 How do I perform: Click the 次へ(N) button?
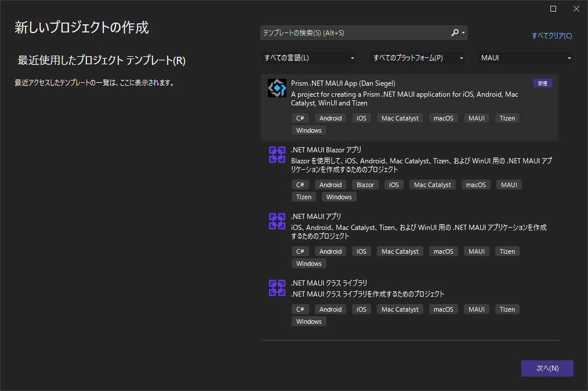coord(547,368)
